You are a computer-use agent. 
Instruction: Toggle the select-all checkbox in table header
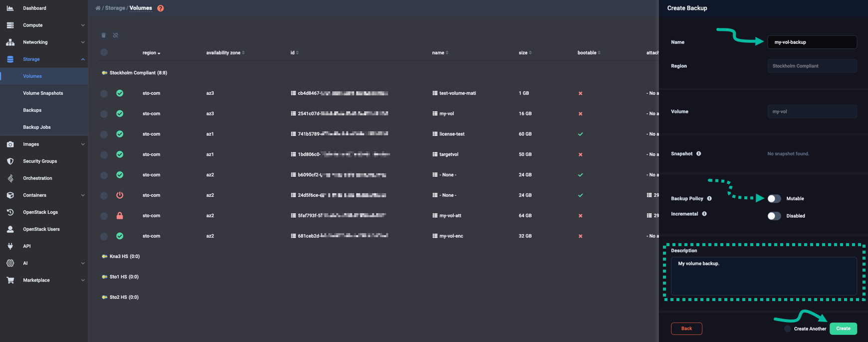pos(104,52)
